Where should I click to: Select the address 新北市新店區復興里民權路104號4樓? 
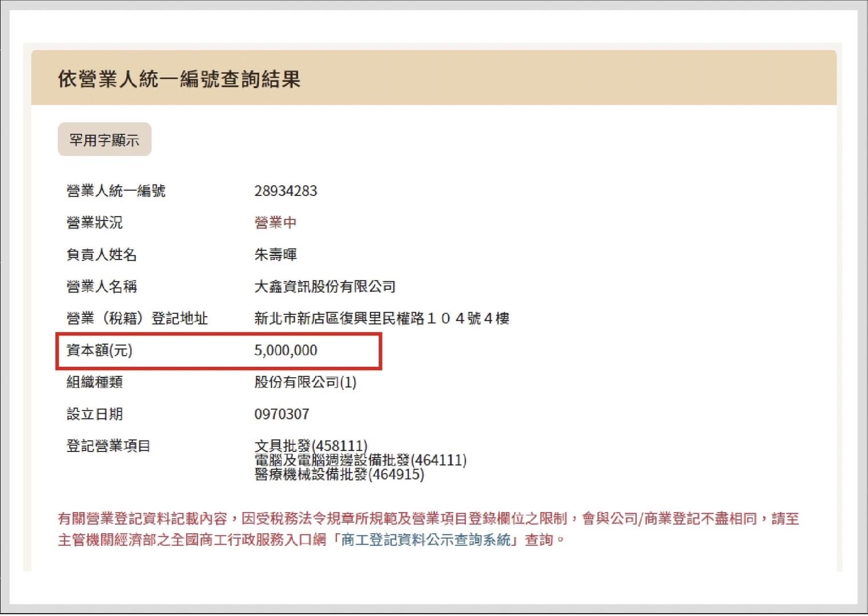coord(381,318)
